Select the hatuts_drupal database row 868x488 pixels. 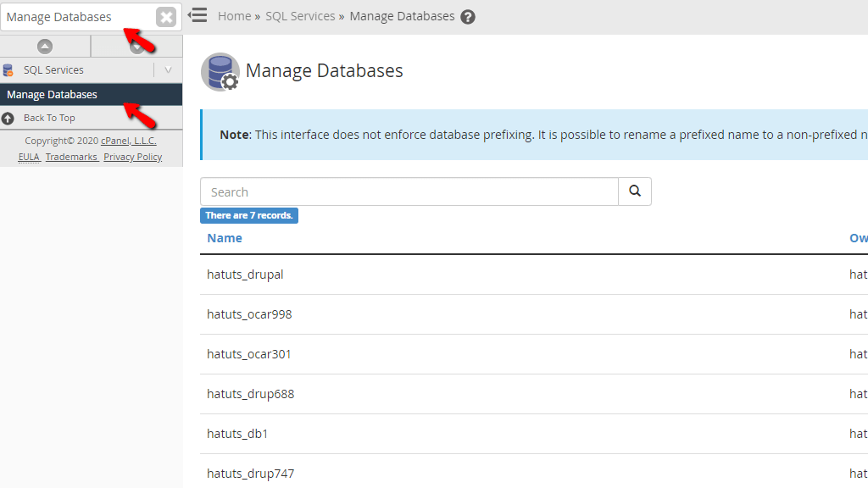click(534, 274)
